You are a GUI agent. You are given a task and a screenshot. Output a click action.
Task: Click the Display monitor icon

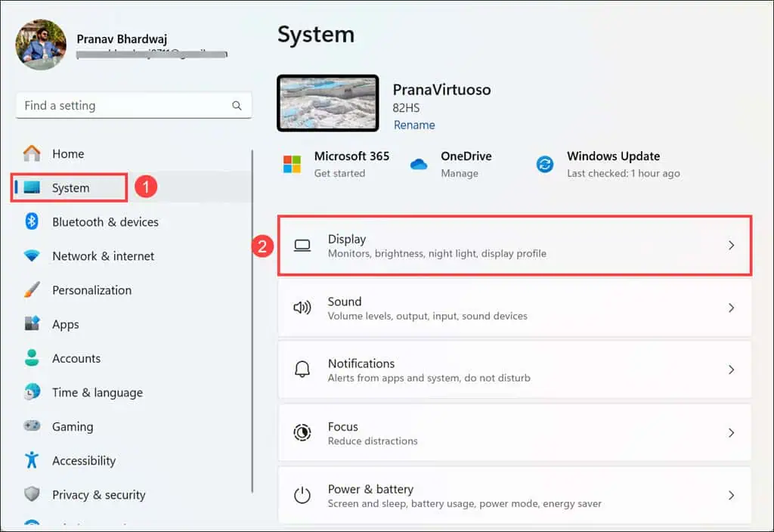(302, 245)
